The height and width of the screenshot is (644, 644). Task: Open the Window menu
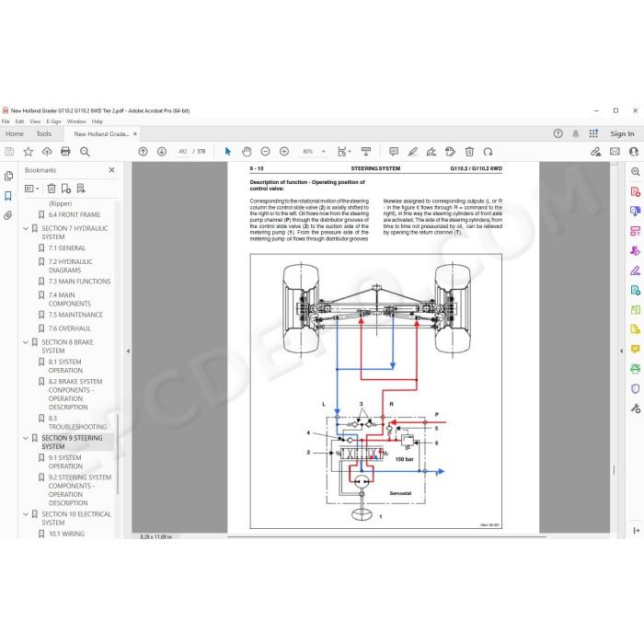point(76,121)
